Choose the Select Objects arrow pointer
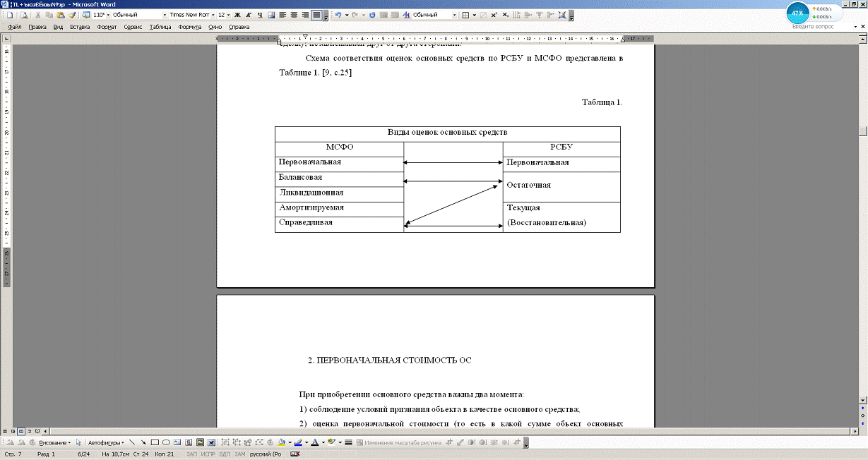This screenshot has width=868, height=460. click(x=78, y=443)
